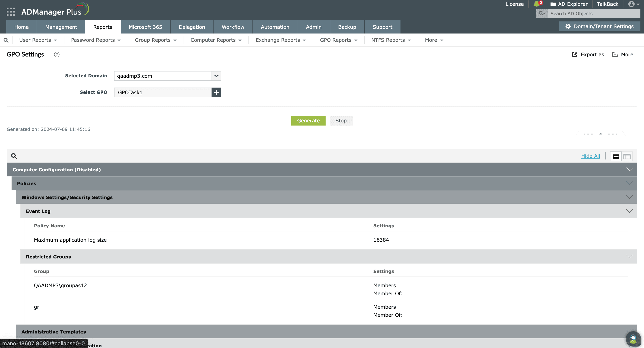This screenshot has width=644, height=348.
Task: Open the Selected Domain dropdown
Action: [x=216, y=76]
